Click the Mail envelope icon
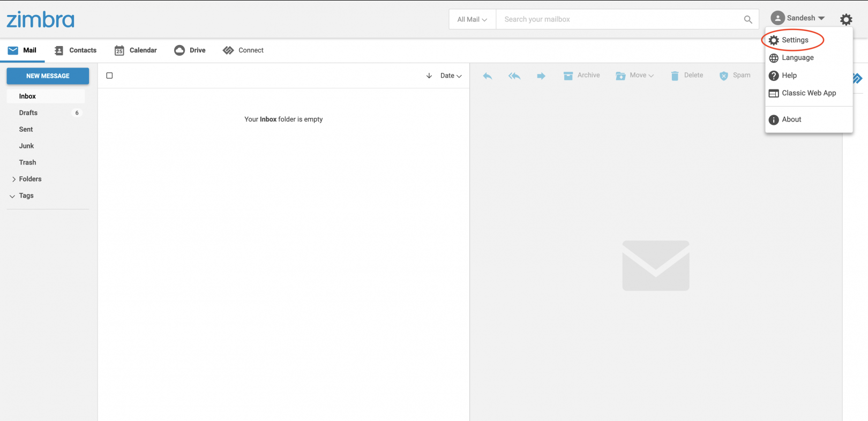 coord(13,50)
